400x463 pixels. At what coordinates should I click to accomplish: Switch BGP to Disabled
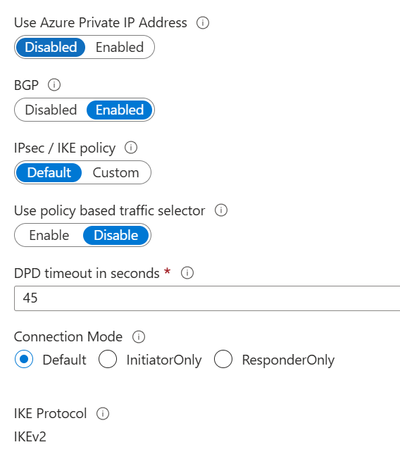pyautogui.click(x=51, y=110)
